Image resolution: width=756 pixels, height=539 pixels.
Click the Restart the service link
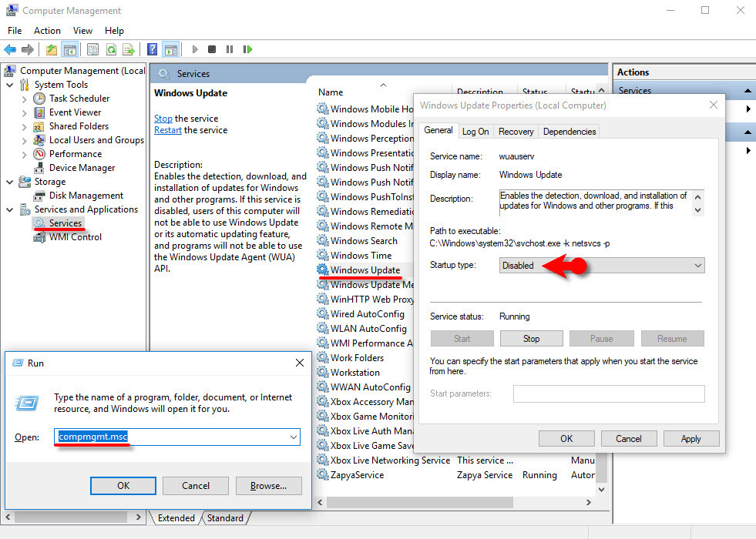point(167,130)
